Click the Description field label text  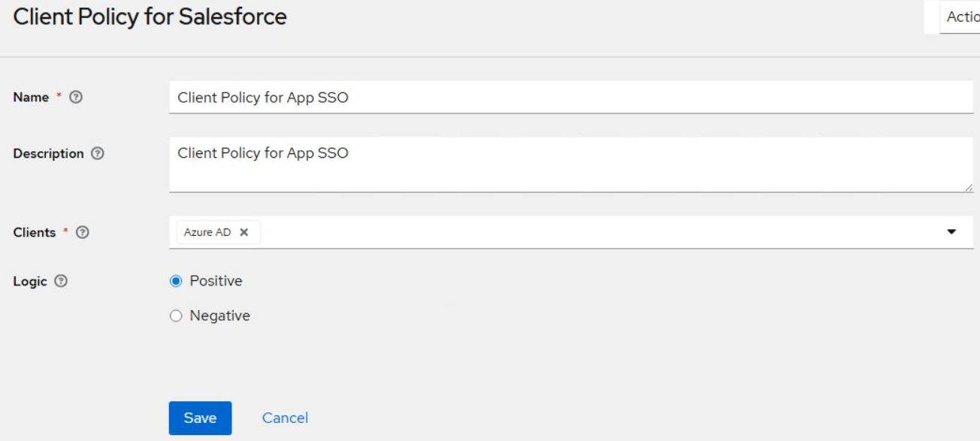(48, 153)
